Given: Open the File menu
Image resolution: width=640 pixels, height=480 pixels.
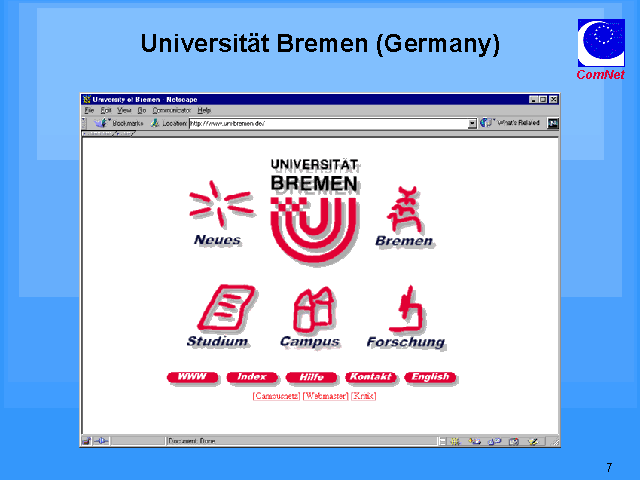Looking at the screenshot, I should coord(89,110).
